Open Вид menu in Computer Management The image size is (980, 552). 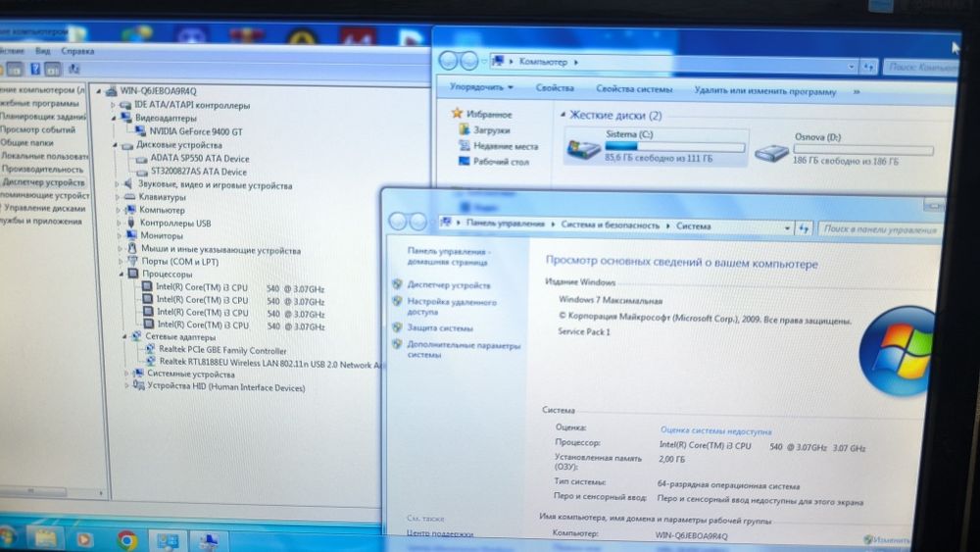[42, 51]
